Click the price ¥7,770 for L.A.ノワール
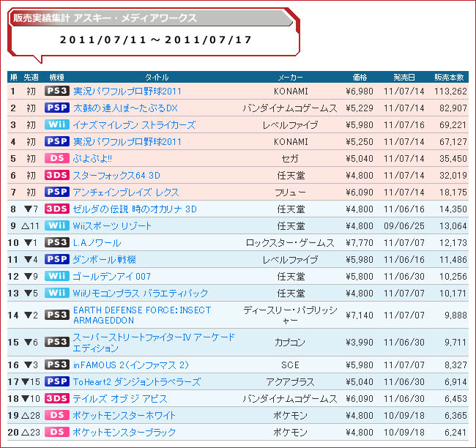 [360, 243]
